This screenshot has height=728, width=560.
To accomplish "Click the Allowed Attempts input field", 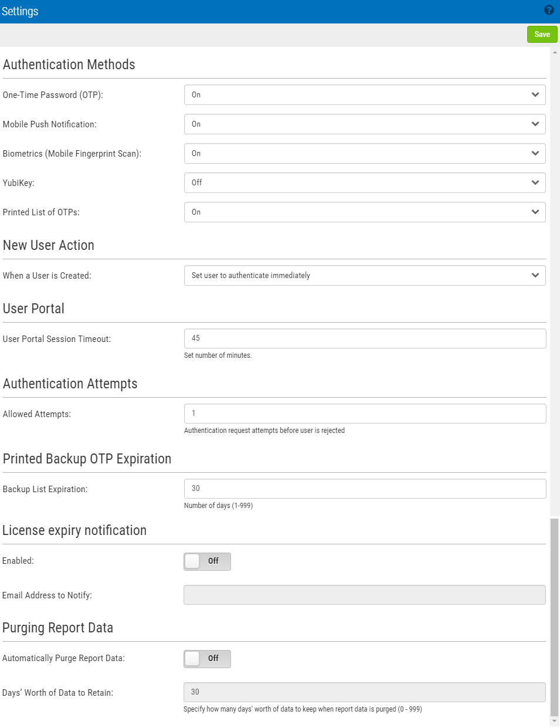I will [365, 414].
